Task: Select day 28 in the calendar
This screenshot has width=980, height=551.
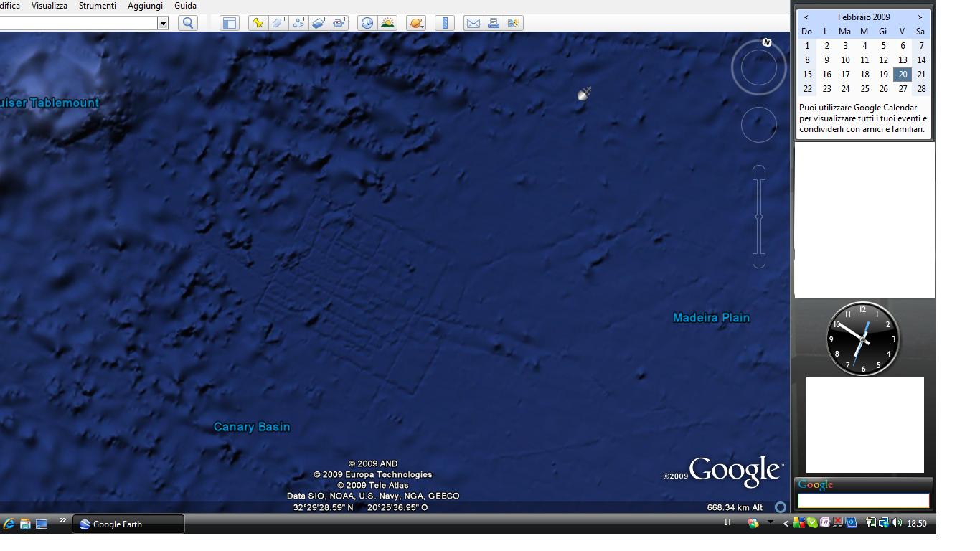Action: pos(921,89)
